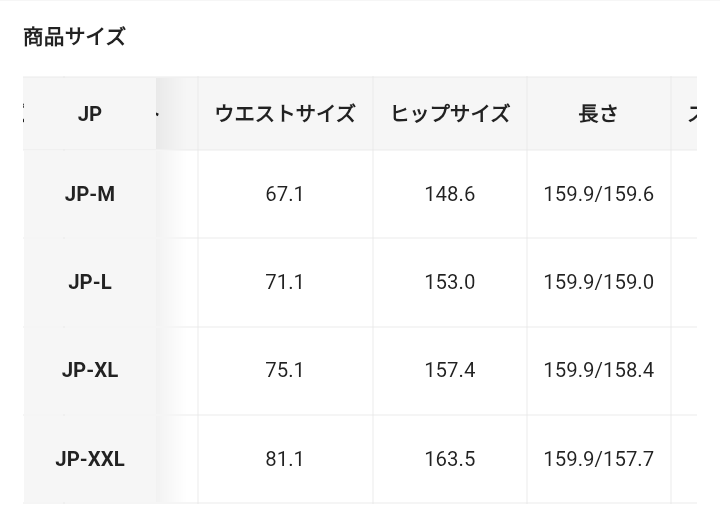Click hip value 157.4 in JP-XL row
720x507 pixels.
pos(450,370)
